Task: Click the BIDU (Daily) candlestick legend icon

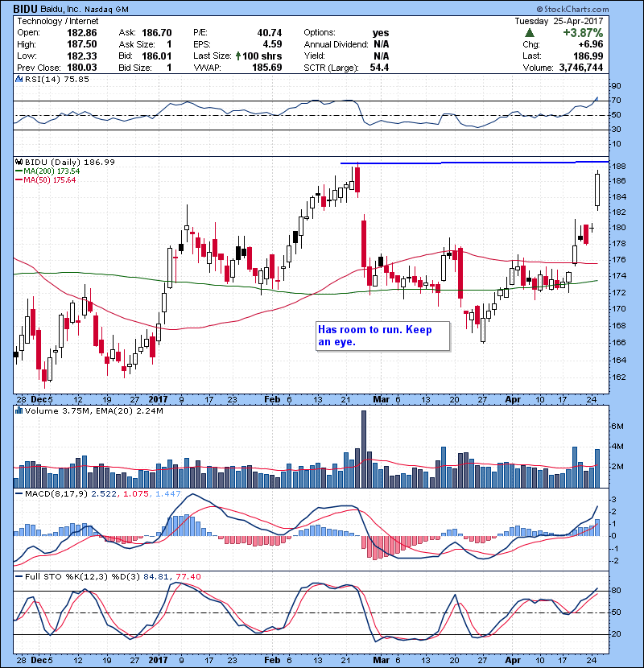Action: point(19,162)
